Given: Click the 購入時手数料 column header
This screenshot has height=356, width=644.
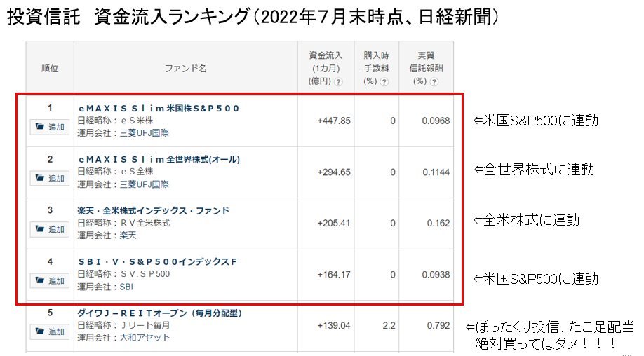Looking at the screenshot, I should click(x=376, y=68).
